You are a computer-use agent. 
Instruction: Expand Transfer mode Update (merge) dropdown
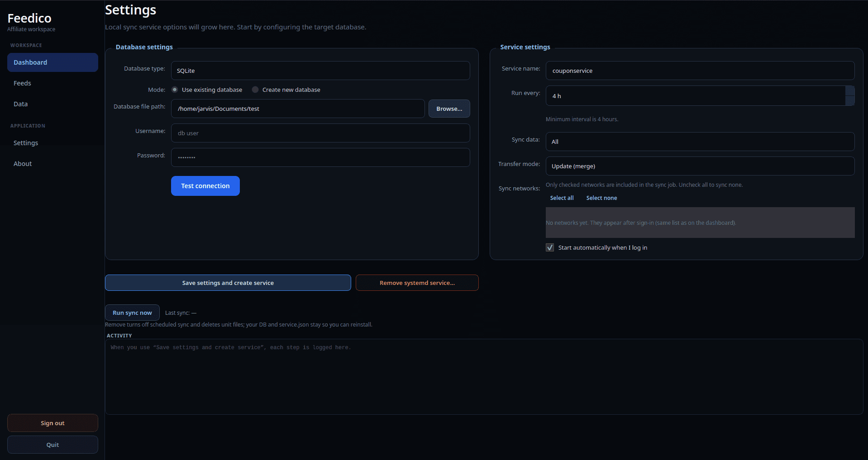click(700, 166)
